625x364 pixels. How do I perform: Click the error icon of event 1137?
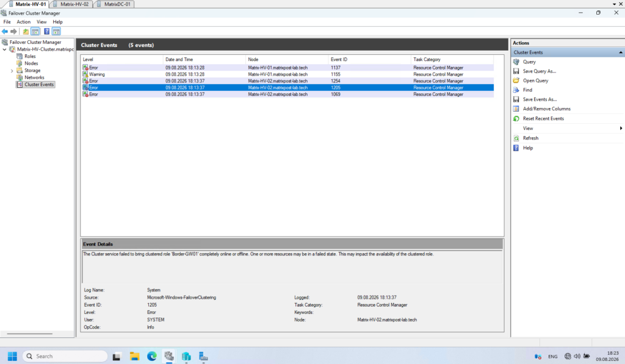(x=85, y=68)
